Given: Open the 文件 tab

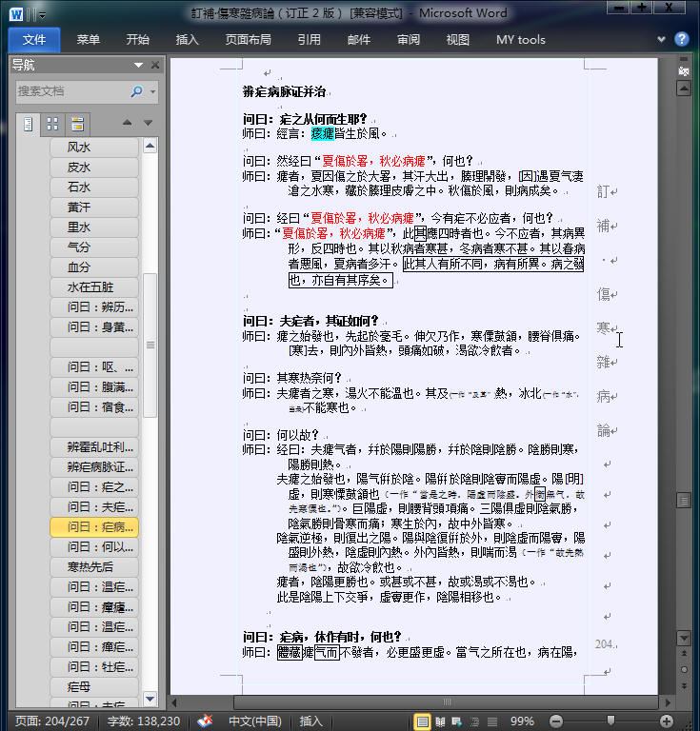Looking at the screenshot, I should click(x=34, y=40).
